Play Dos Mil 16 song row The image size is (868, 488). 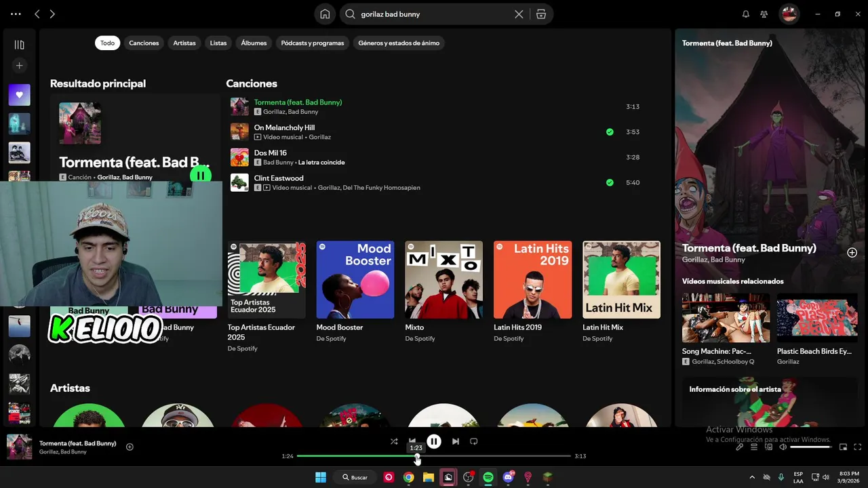coord(438,157)
